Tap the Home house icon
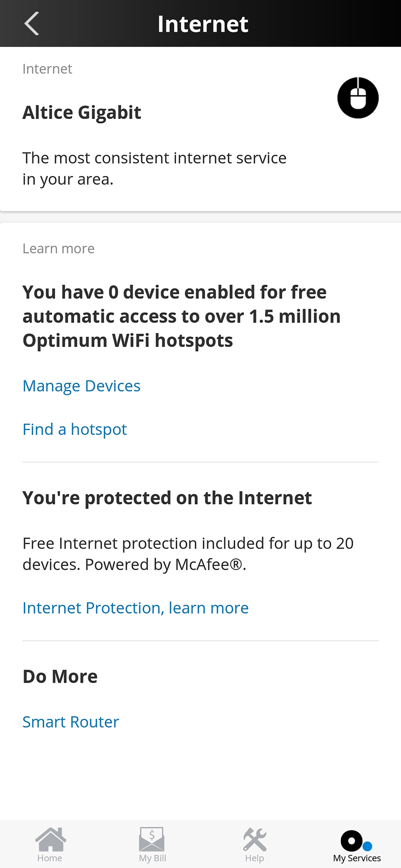Viewport: 401px width, 868px height. point(50,839)
